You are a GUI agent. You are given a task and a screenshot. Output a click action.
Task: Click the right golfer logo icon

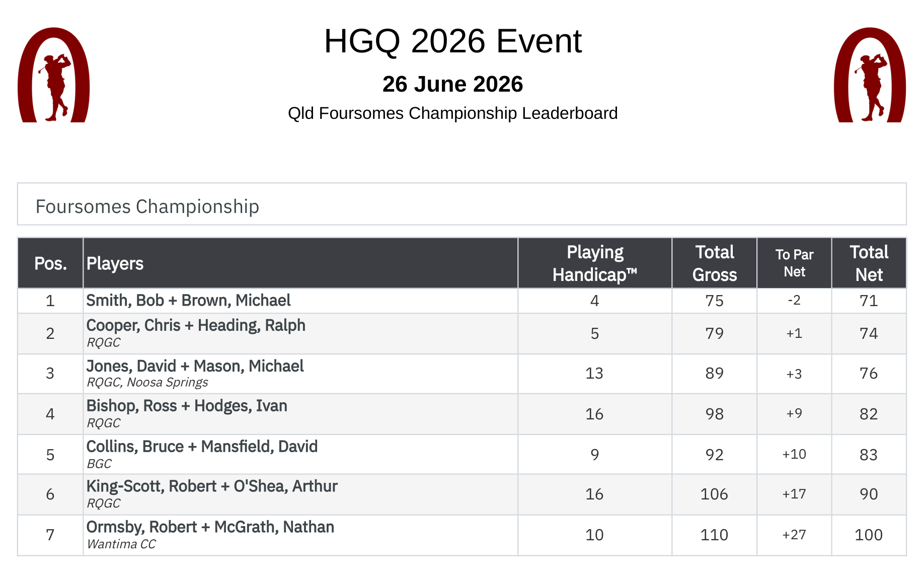coord(870,75)
